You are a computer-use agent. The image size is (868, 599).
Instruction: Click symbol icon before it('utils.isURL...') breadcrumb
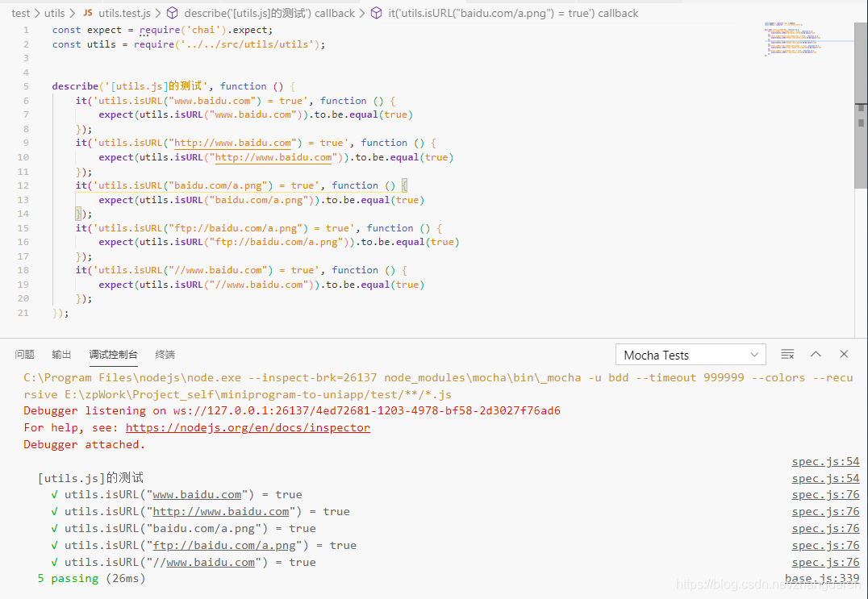tap(376, 13)
